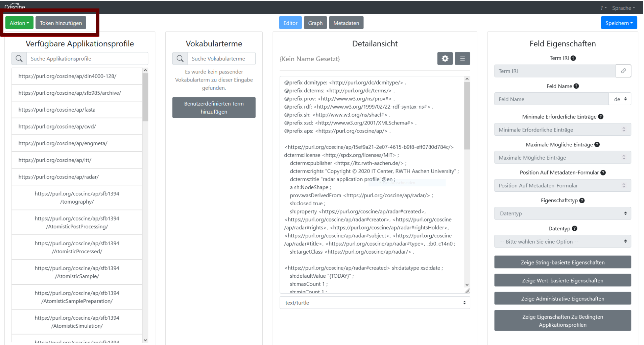Image resolution: width=644 pixels, height=345 pixels.
Task: Open the Feld Name language selector 'de'
Action: (620, 99)
